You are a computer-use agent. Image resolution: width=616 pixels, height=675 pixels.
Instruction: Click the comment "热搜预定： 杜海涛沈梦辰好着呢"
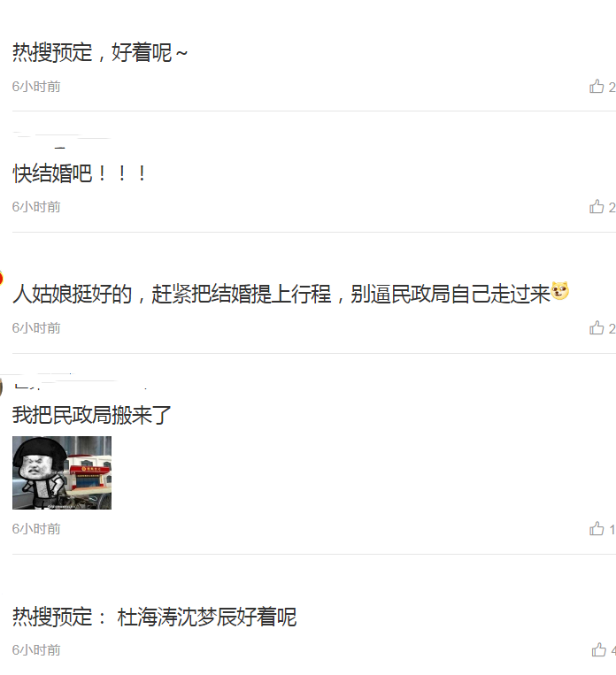coord(154,617)
